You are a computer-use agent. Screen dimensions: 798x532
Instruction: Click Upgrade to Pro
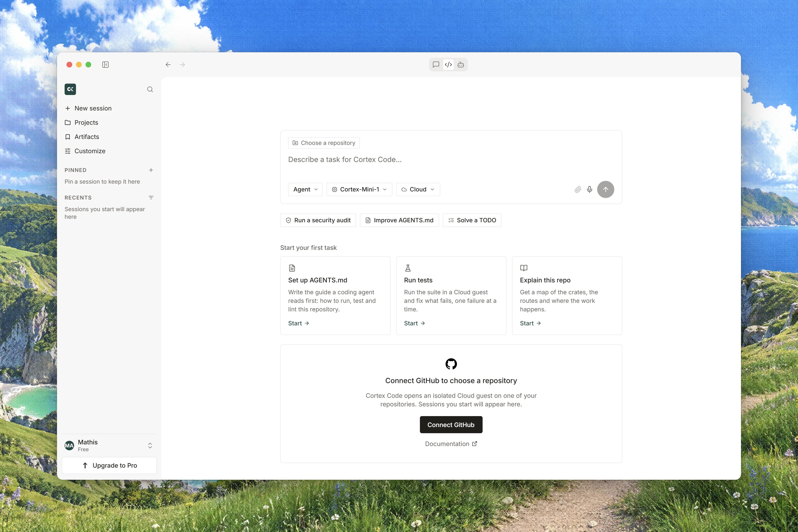pyautogui.click(x=109, y=465)
